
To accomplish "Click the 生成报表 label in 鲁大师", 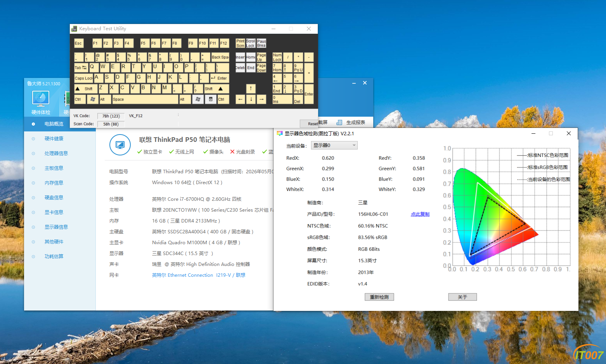I will [355, 122].
